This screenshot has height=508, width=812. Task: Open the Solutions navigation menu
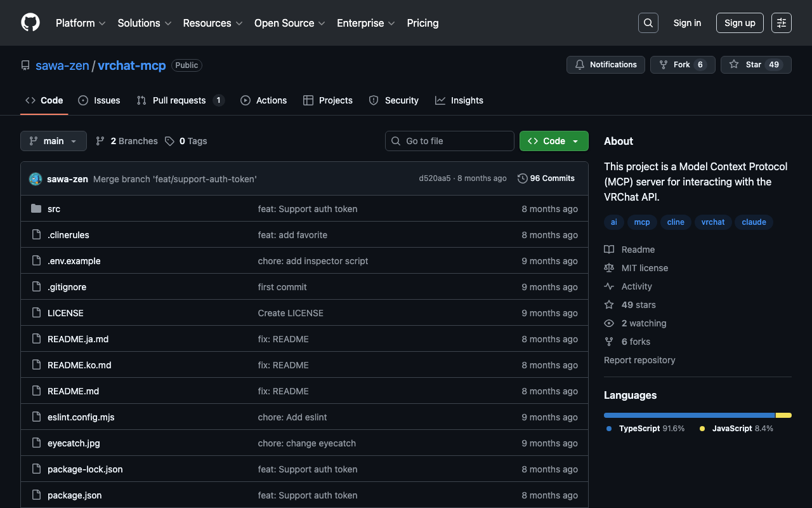[144, 23]
